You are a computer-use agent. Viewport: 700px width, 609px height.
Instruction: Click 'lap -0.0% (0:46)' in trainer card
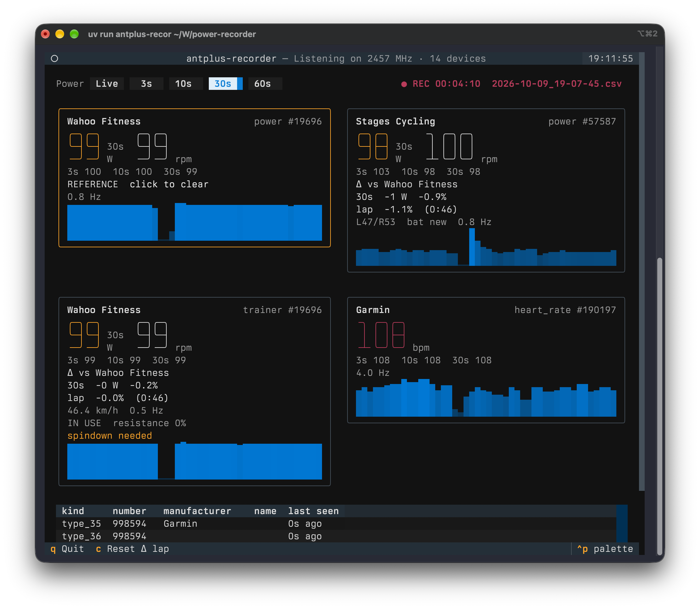(118, 398)
